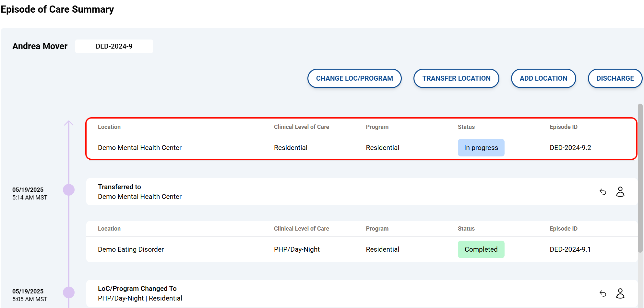This screenshot has width=644, height=308.
Task: Open the Add Location dialog
Action: coord(543,78)
